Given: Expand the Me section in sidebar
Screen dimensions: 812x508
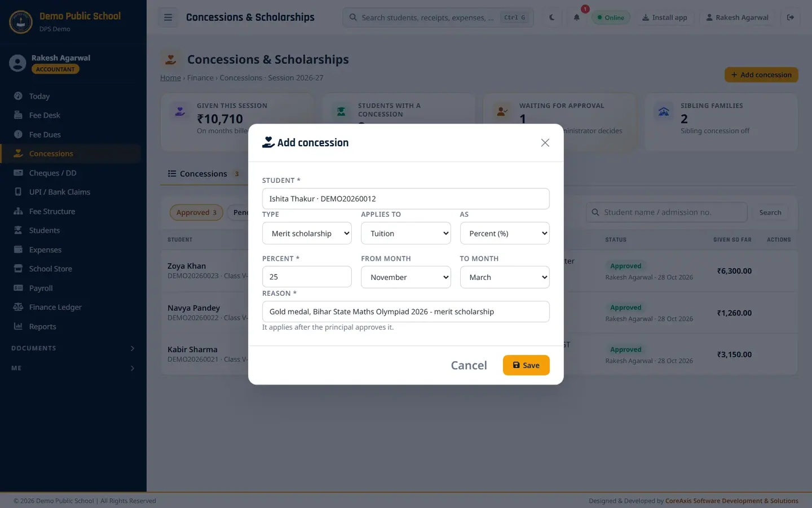Looking at the screenshot, I should (73, 368).
